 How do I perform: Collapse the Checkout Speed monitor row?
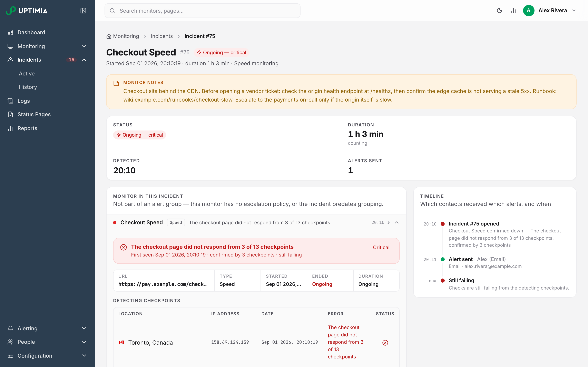pyautogui.click(x=396, y=222)
